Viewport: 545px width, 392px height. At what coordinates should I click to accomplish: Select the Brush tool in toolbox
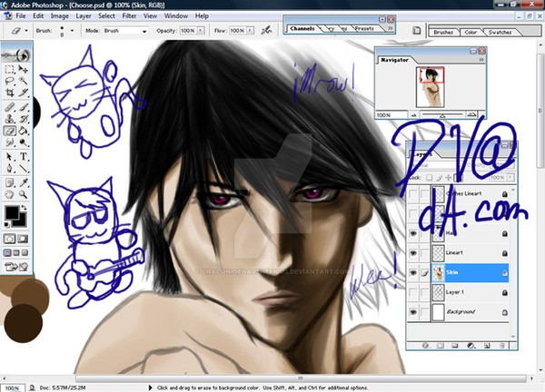coord(24,107)
